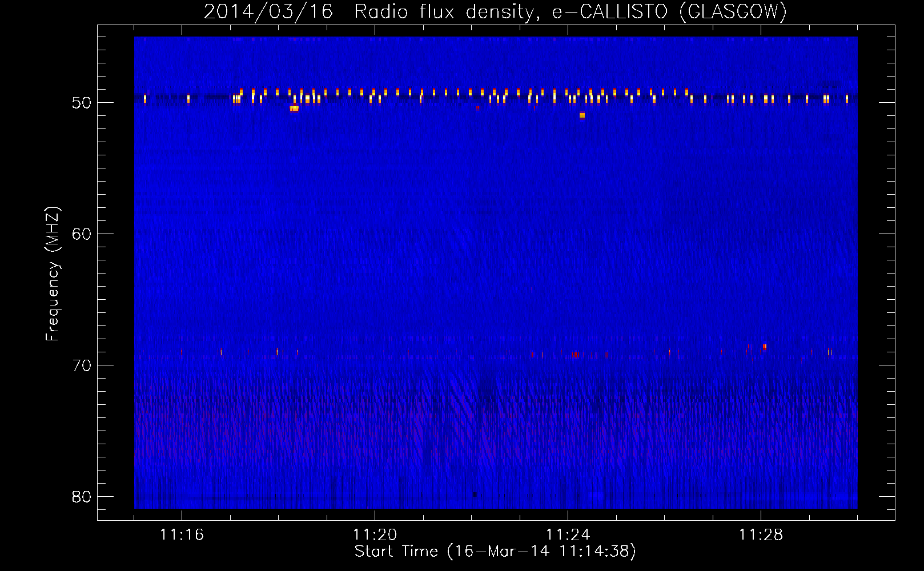Click the '50' frequency tick label
924x571 pixels.
click(82, 103)
